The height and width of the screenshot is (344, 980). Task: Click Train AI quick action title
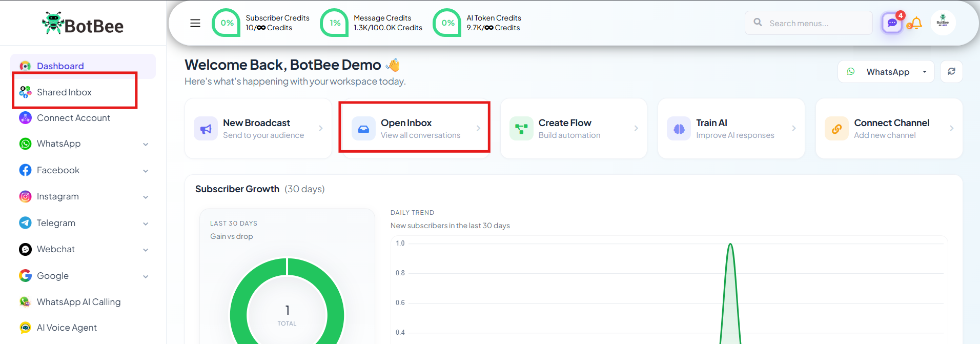click(x=711, y=123)
